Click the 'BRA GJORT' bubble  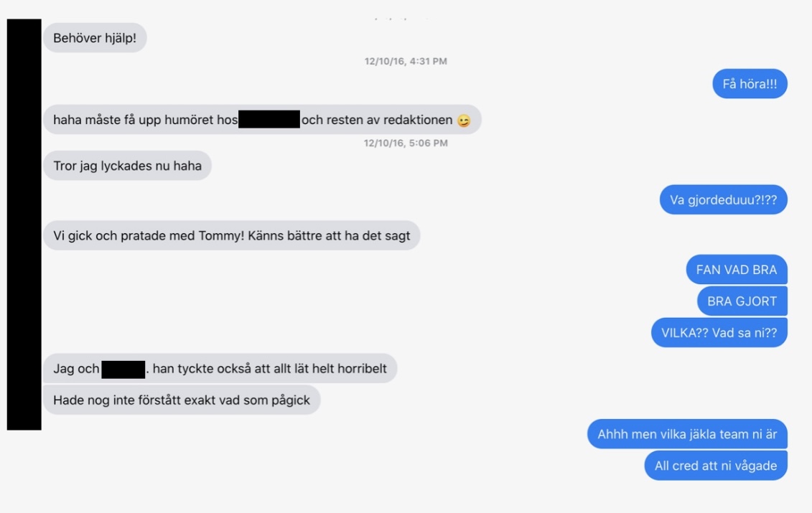point(742,301)
